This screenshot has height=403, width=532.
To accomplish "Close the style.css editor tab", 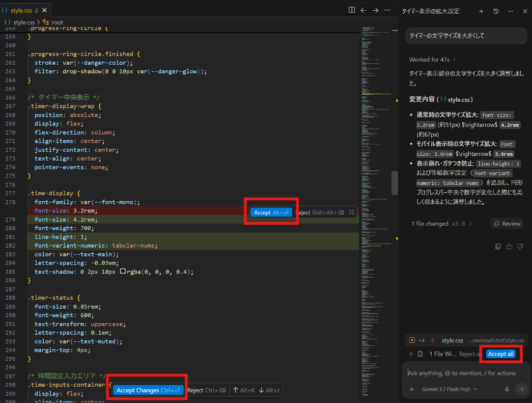I will click(x=44, y=11).
